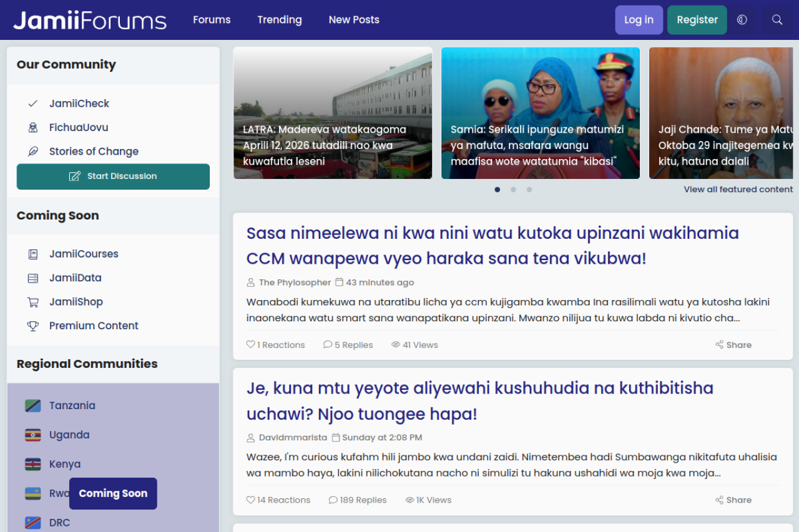Click the search magnifier icon in header
This screenshot has width=799, height=532.
(x=777, y=20)
